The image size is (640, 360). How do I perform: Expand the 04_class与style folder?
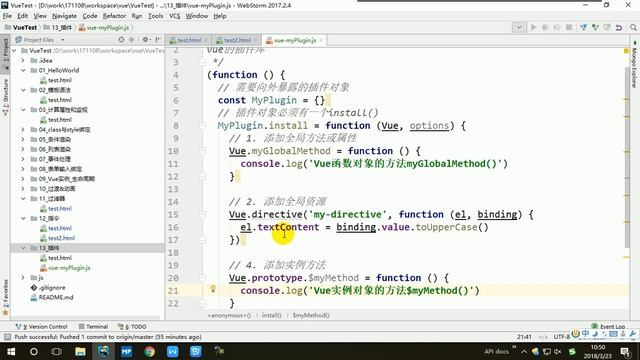coord(23,129)
